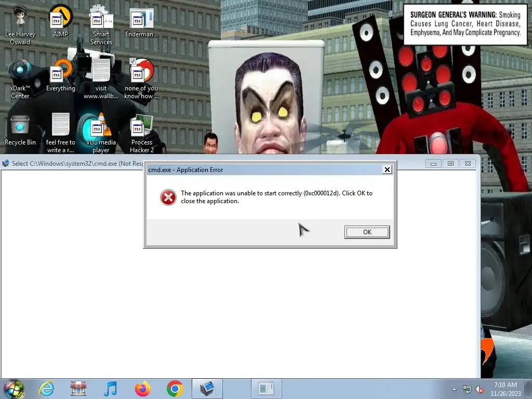
Task: Select the 'feel free to write a r...' file
Action: (61, 134)
